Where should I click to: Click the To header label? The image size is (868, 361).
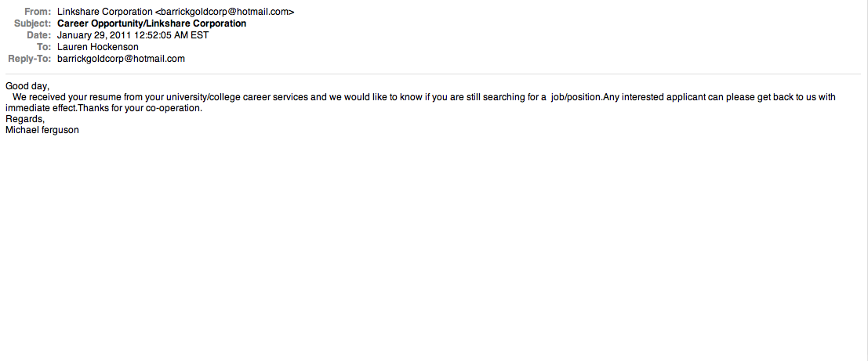pyautogui.click(x=44, y=46)
